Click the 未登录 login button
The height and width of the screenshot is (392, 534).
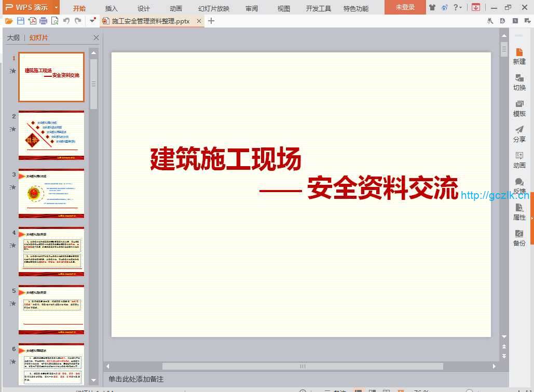(405, 7)
